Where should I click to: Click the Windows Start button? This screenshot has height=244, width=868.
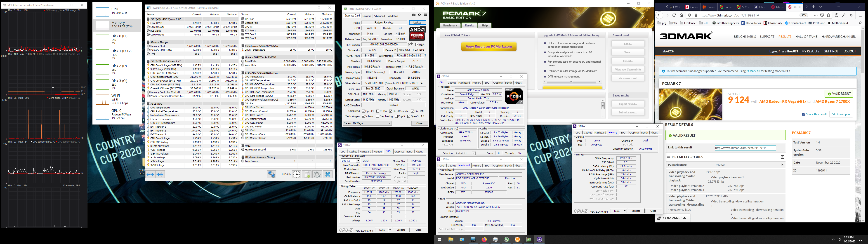click(x=439, y=240)
